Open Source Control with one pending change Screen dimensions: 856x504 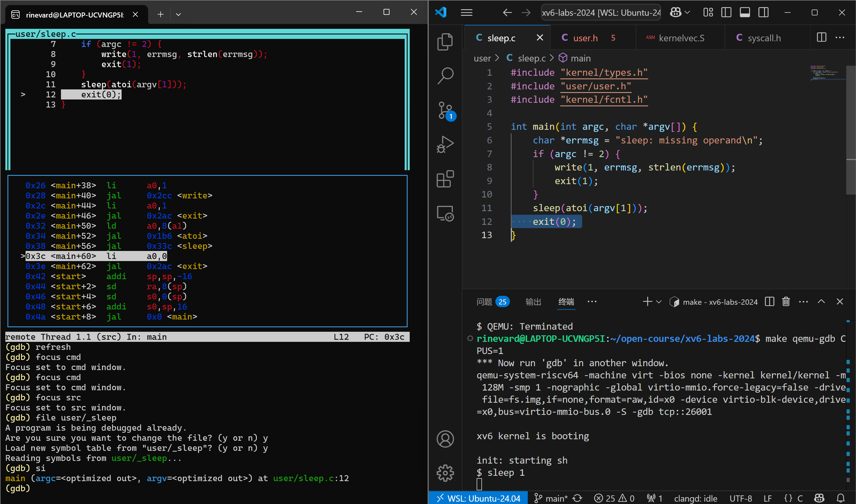coord(445,110)
